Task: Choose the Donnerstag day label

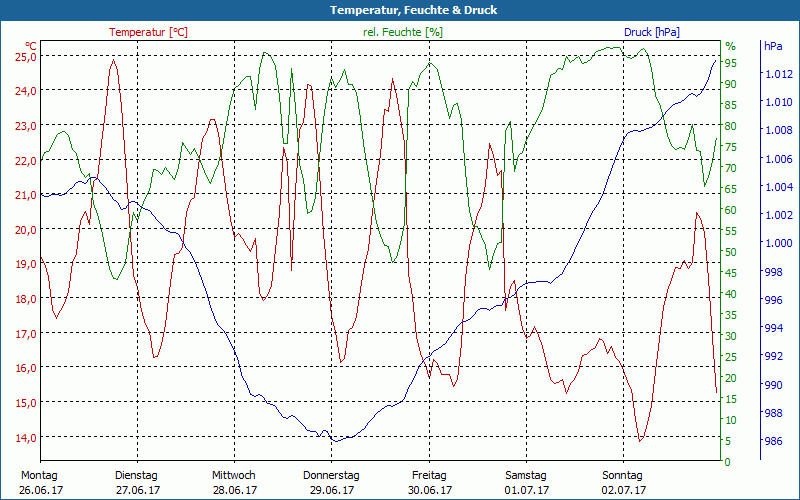Action: [x=331, y=475]
